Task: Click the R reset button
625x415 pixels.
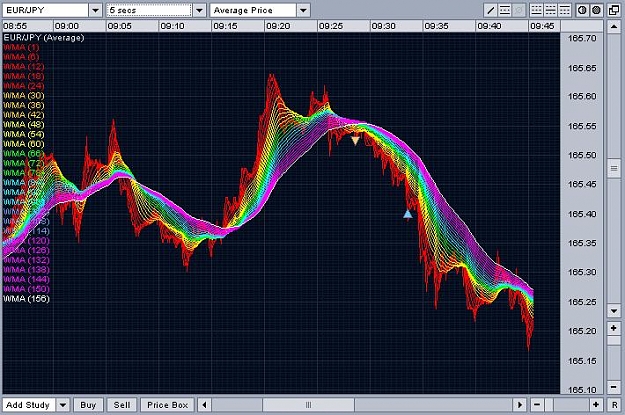Action: pos(614,405)
